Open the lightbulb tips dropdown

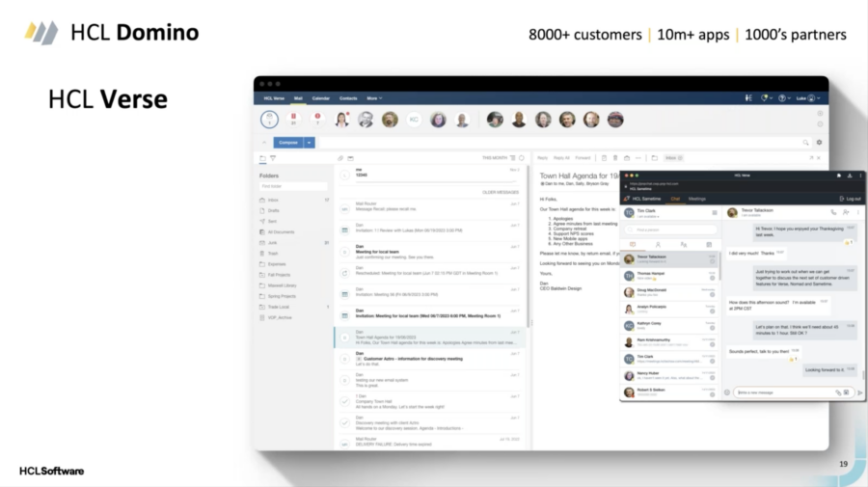tap(767, 98)
